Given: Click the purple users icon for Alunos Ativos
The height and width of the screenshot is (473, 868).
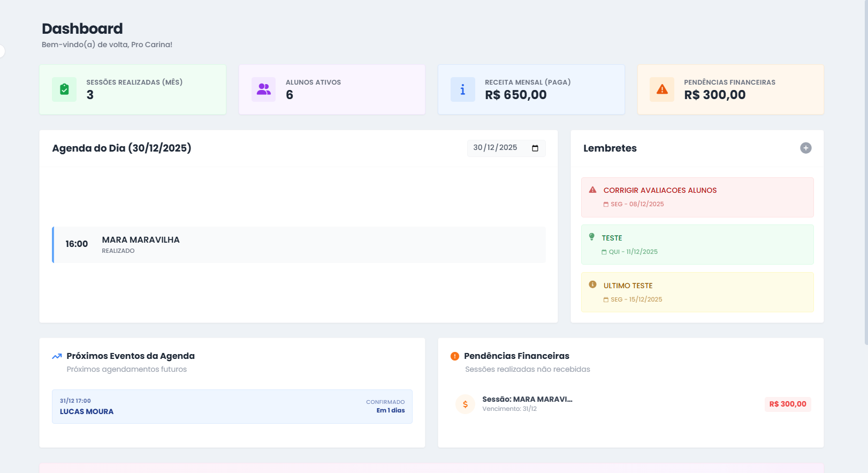Looking at the screenshot, I should pos(263,89).
